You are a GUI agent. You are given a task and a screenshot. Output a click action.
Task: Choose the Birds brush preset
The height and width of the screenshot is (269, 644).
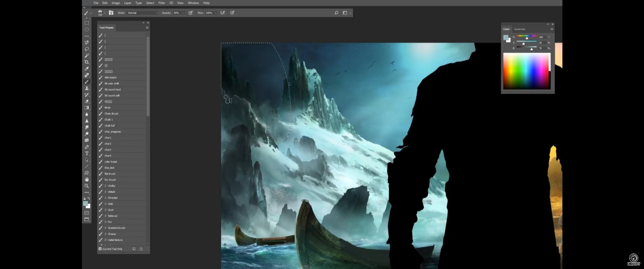pyautogui.click(x=122, y=108)
